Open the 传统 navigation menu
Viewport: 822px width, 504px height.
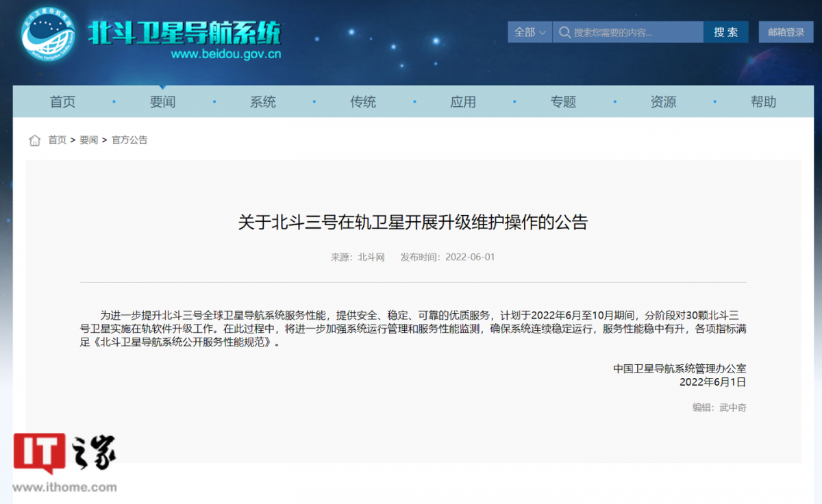pyautogui.click(x=363, y=102)
